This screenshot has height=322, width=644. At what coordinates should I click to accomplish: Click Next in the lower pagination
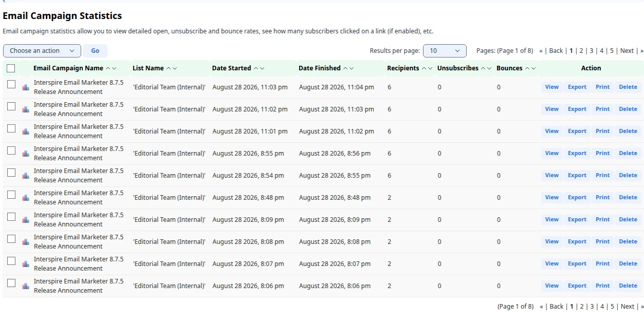[628, 307]
